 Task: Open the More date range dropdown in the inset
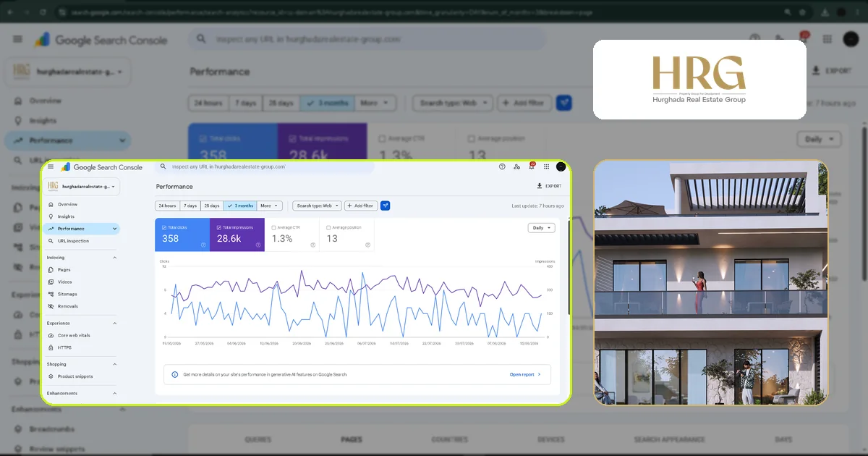click(268, 206)
